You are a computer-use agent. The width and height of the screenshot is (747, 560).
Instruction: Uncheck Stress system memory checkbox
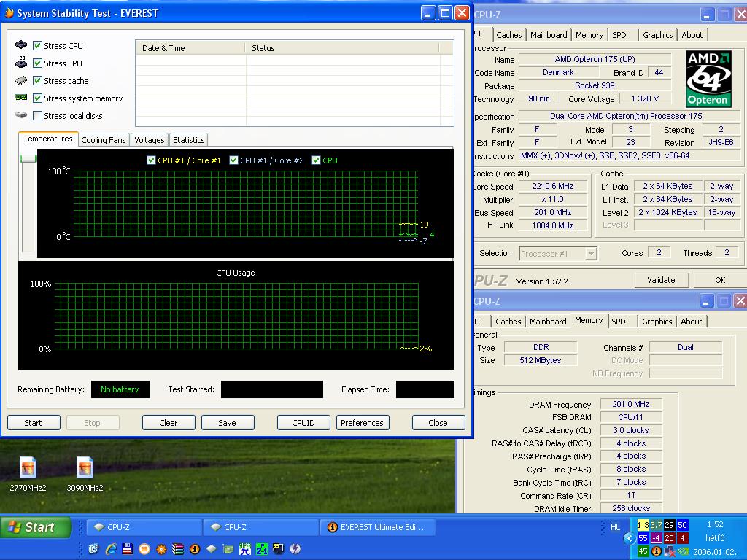tap(38, 98)
